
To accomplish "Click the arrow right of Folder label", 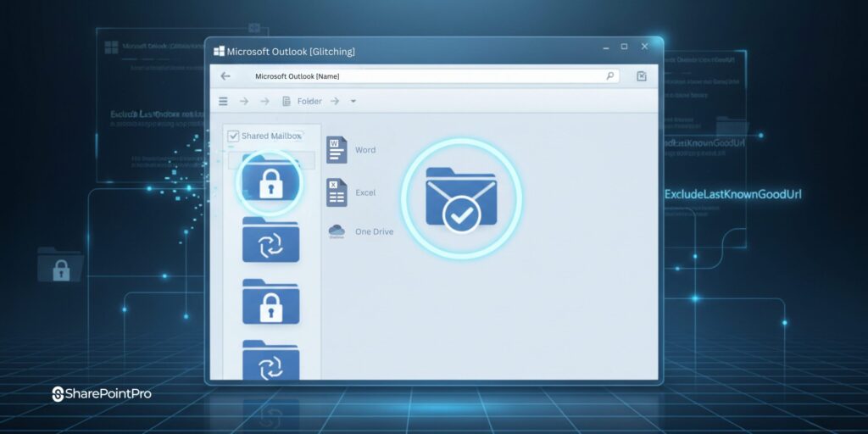I will [x=335, y=102].
